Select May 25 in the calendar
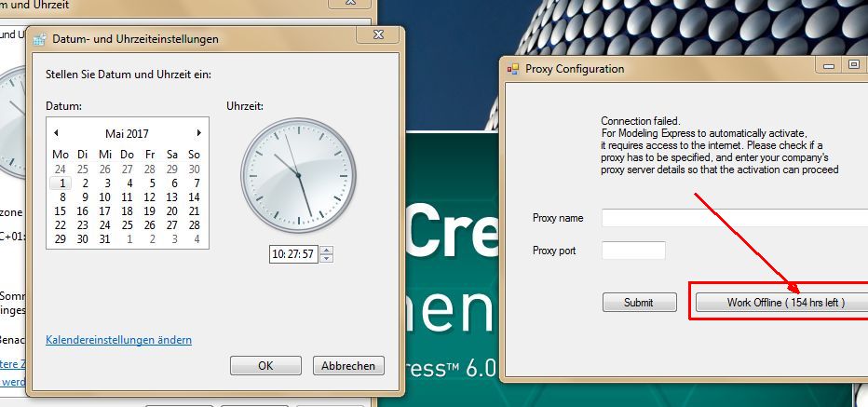 pyautogui.click(x=128, y=225)
